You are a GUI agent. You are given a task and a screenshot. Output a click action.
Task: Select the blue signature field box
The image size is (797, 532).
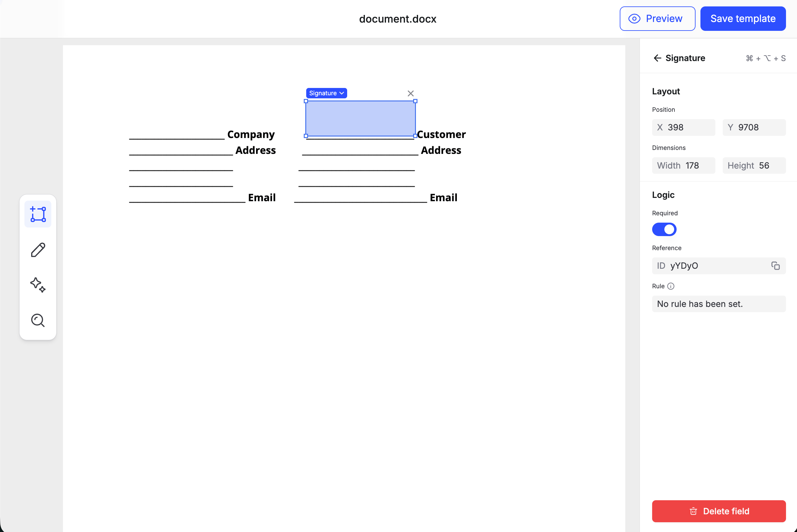click(x=361, y=118)
